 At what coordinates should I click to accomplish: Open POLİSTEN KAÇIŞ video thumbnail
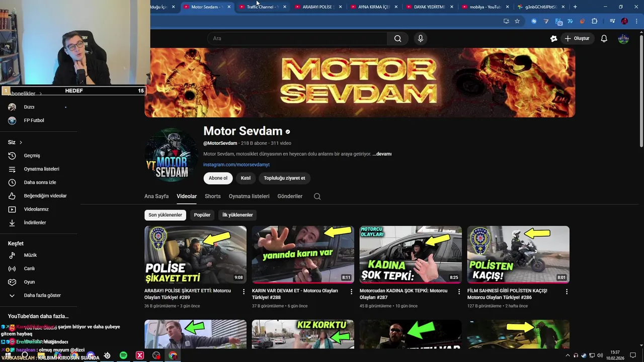click(x=518, y=254)
